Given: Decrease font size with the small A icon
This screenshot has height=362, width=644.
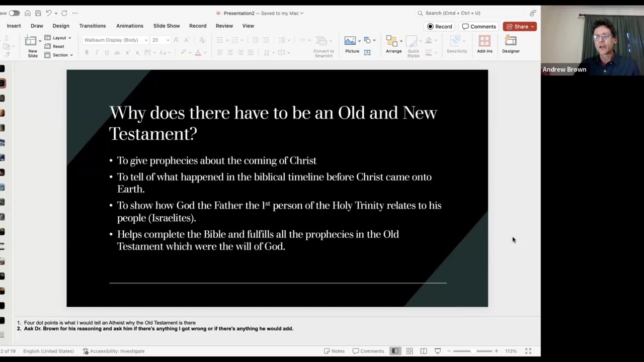Looking at the screenshot, I should [186, 40].
